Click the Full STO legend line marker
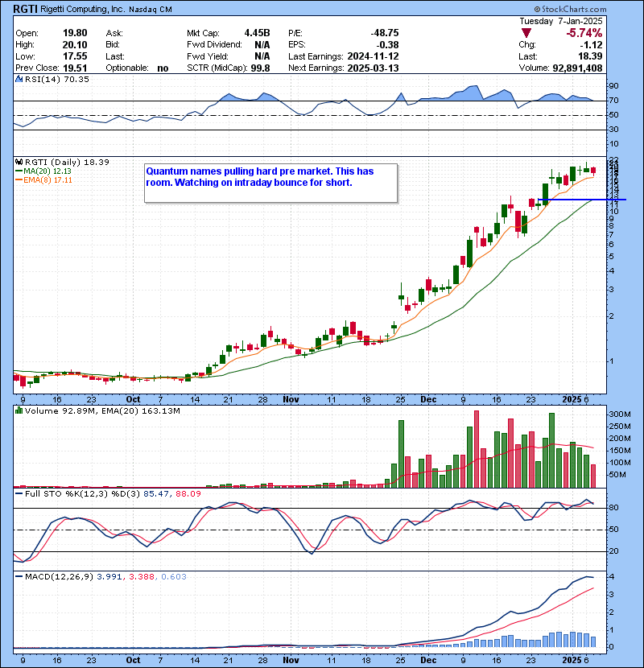644x668 pixels. click(x=19, y=494)
